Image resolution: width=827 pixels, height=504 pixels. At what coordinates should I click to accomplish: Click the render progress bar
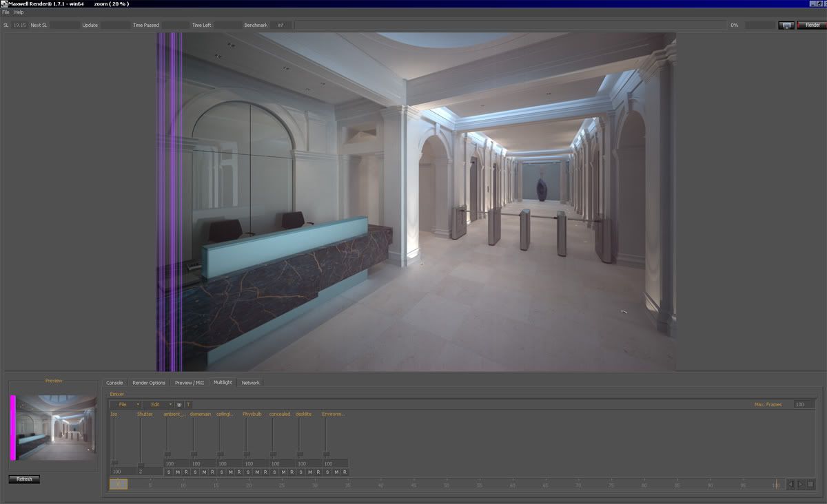click(x=511, y=25)
